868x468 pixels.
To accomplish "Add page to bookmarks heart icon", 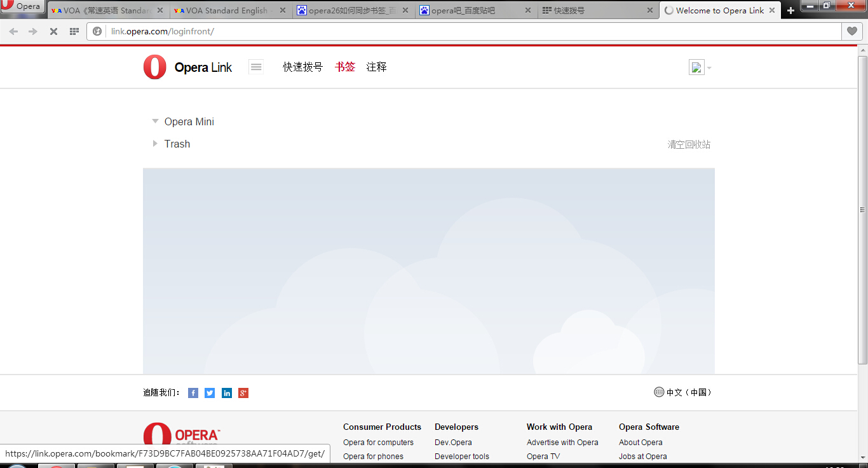I will 851,31.
